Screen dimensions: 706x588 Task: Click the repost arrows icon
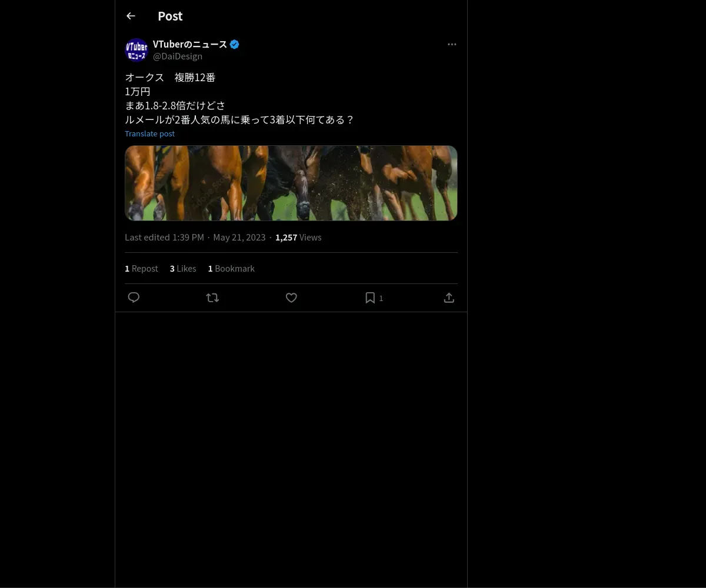(212, 298)
